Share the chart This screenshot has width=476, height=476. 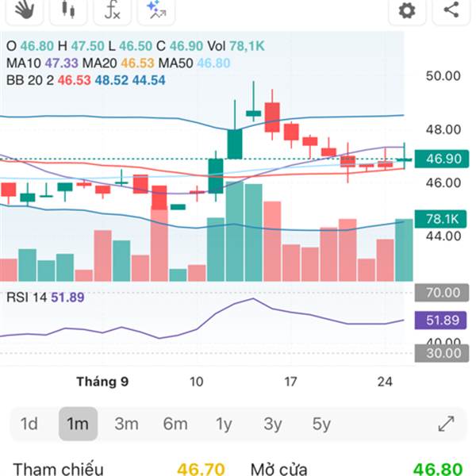tap(451, 10)
